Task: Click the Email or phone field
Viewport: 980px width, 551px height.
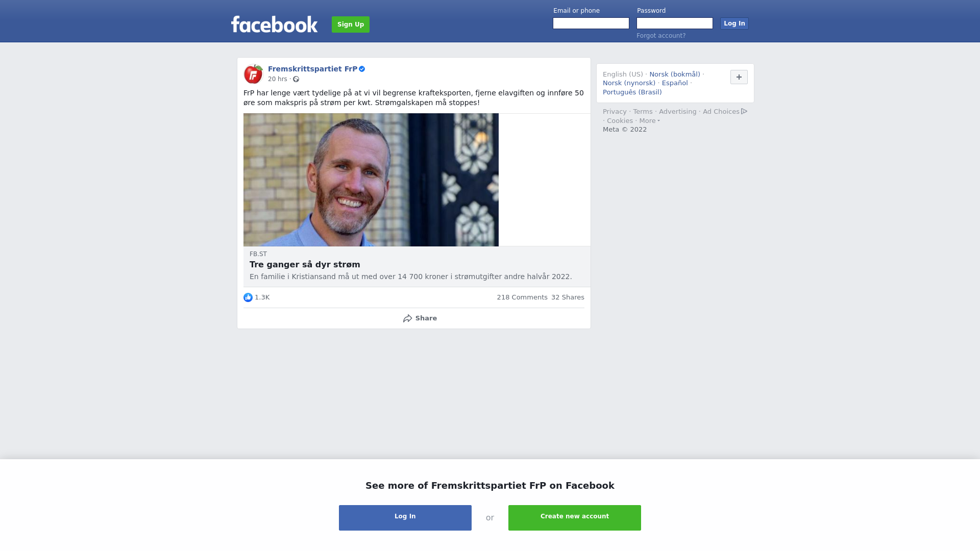Action: click(x=591, y=23)
